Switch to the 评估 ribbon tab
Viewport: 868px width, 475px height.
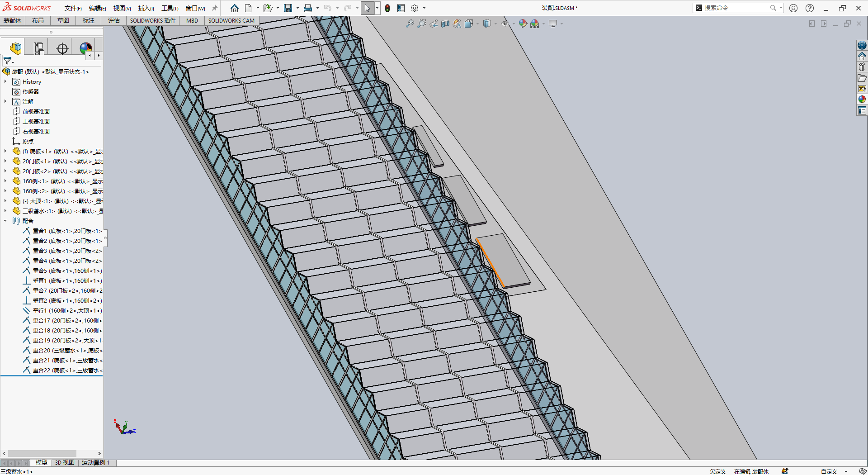pos(114,21)
